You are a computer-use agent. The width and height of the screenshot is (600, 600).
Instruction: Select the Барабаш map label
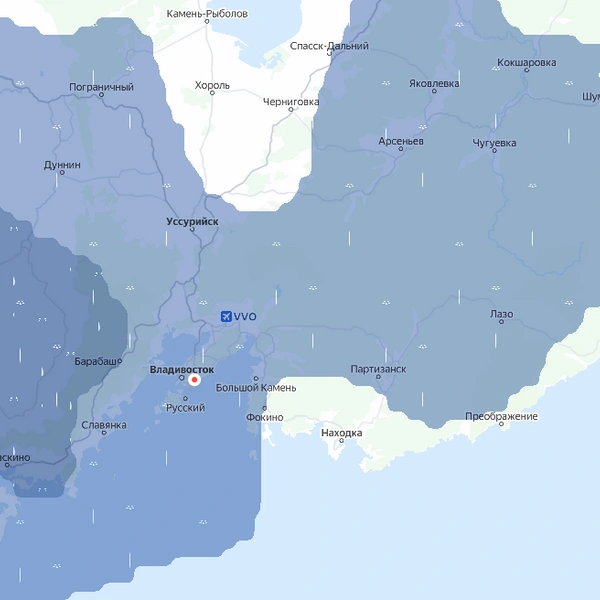[x=96, y=361]
